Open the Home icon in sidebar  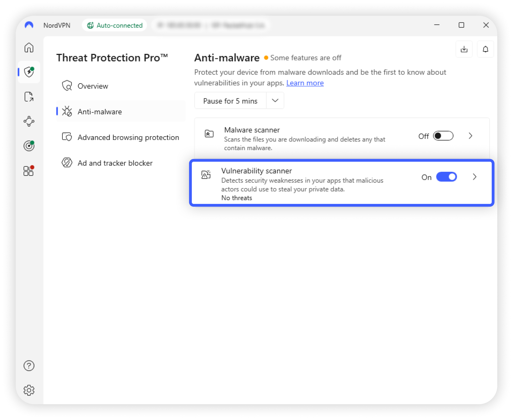[x=29, y=47]
